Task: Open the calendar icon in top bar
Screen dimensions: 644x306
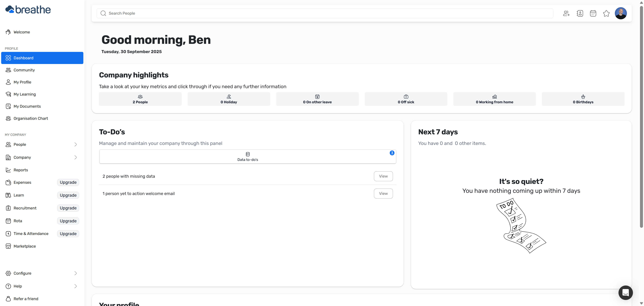Action: click(x=593, y=13)
